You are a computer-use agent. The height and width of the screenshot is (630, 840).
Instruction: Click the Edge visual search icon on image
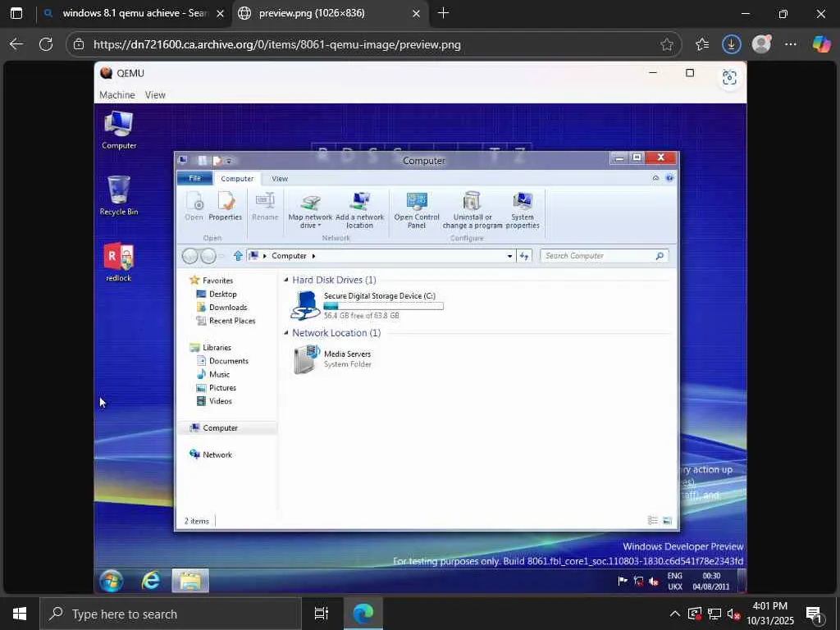click(x=729, y=78)
